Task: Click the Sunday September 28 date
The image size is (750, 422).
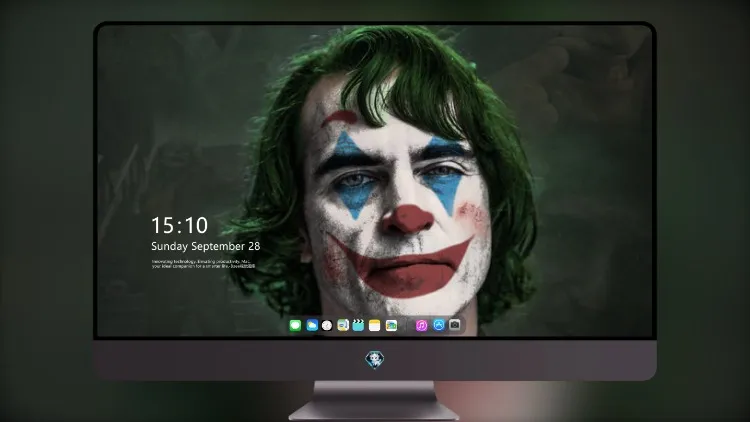Action: pyautogui.click(x=206, y=246)
